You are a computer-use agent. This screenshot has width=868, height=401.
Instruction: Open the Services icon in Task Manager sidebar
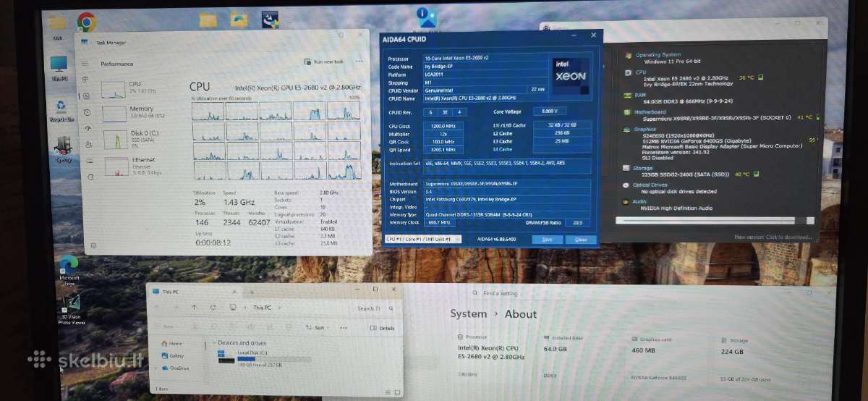[90, 177]
